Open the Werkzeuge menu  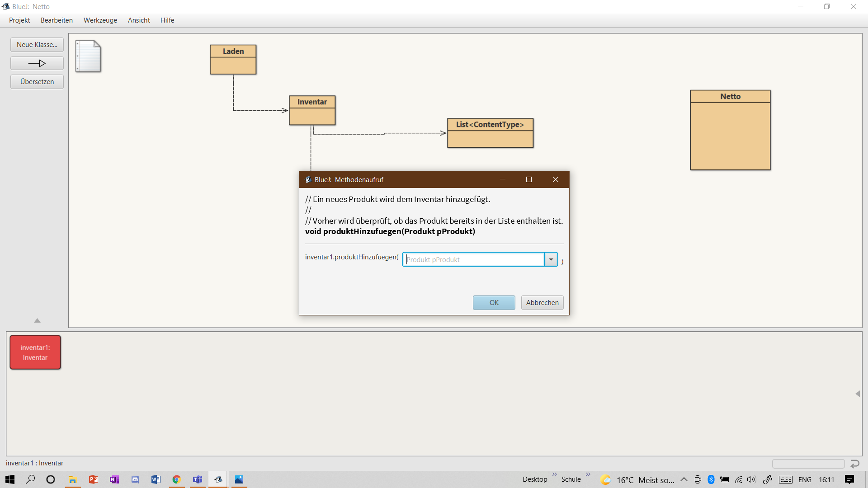pos(100,20)
